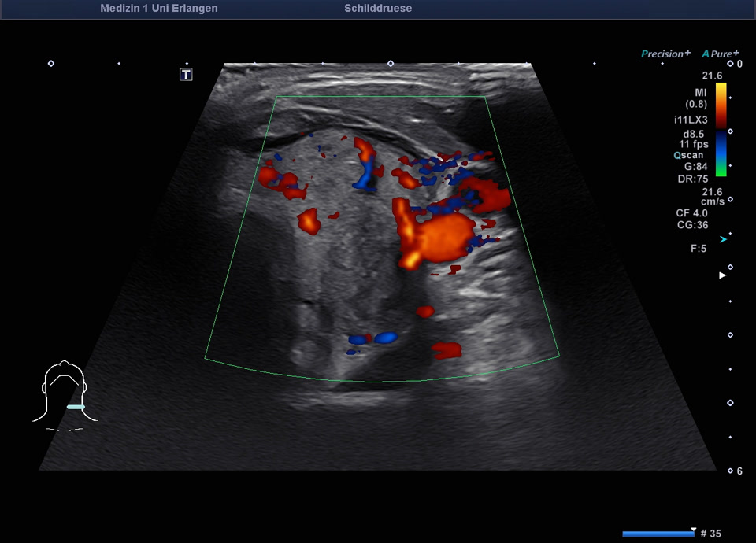The width and height of the screenshot is (756, 543).
Task: Click the Qscan label
Action: [688, 156]
